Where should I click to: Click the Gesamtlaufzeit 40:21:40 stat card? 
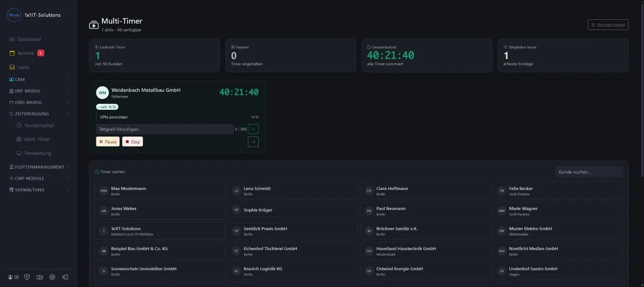coord(427,55)
